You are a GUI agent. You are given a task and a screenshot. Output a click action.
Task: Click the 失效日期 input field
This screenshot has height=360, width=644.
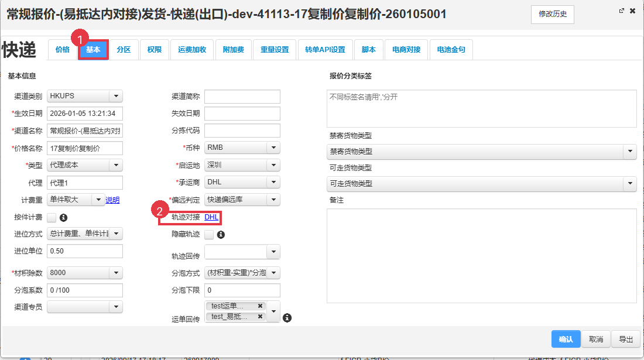click(242, 114)
